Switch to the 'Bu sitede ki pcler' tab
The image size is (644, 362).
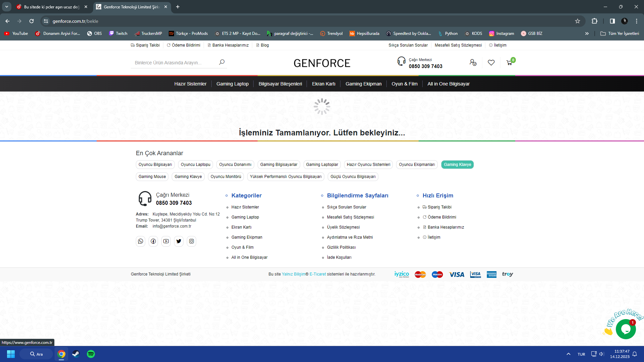(52, 7)
